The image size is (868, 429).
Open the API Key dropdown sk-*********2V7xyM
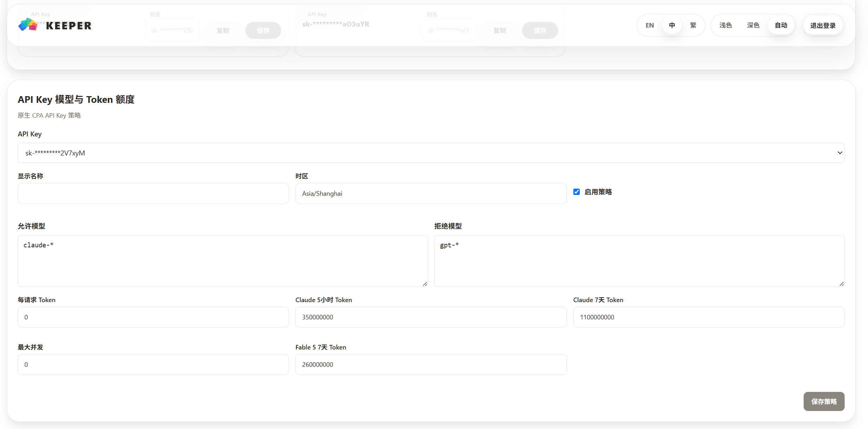tap(431, 153)
